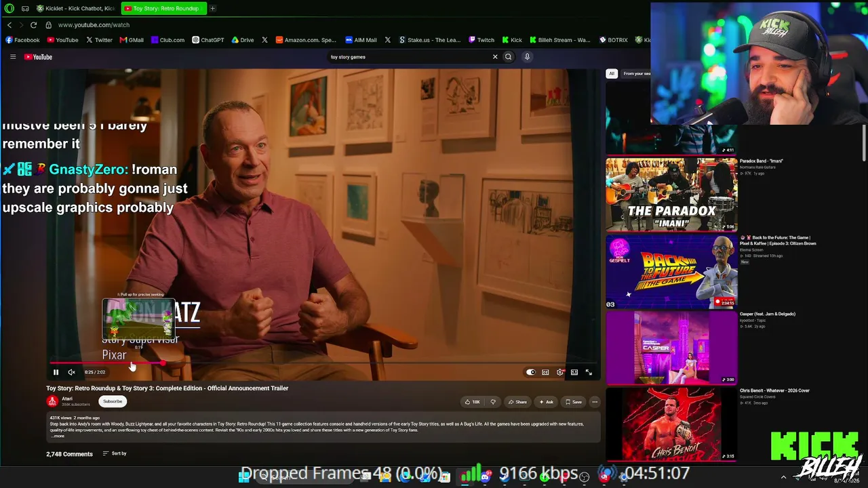Open the ChatGPT bookmark
Screen dimensions: 868x488
(x=208, y=40)
